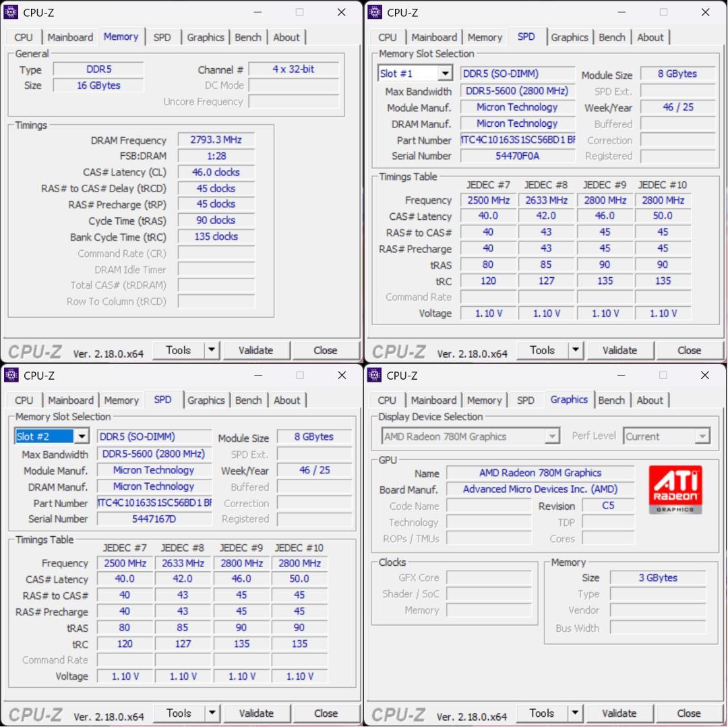Screen dimensions: 728x727
Task: Open Tools dropdown arrow in Slot #2 window
Action: (x=212, y=713)
